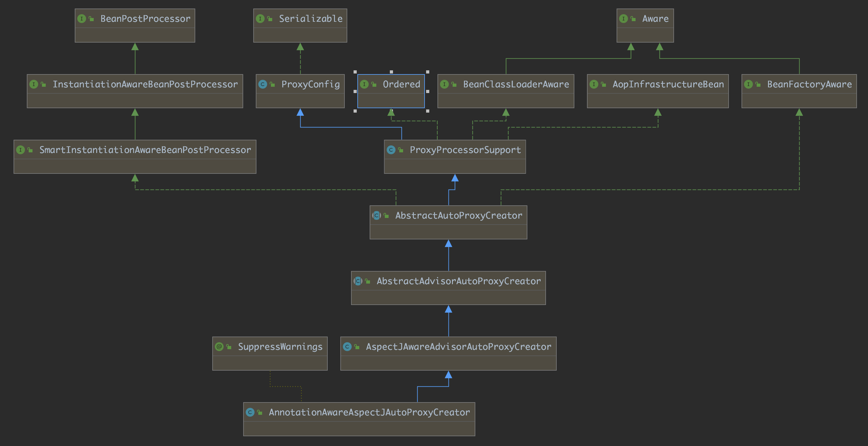Select the BeanPostProcessor label text
This screenshot has height=446, width=868.
(x=146, y=19)
